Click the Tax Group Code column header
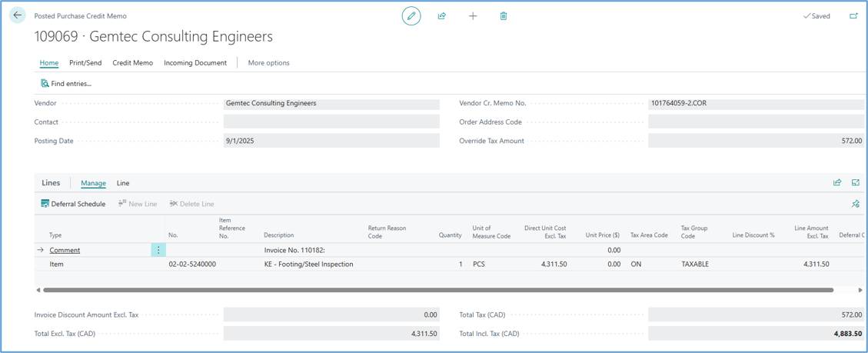868x353 pixels. coord(694,231)
